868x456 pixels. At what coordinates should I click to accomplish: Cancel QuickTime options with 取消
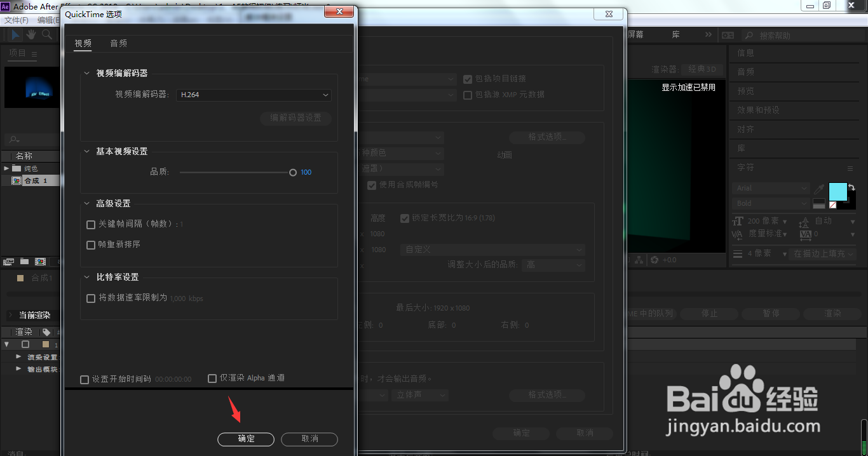(309, 439)
